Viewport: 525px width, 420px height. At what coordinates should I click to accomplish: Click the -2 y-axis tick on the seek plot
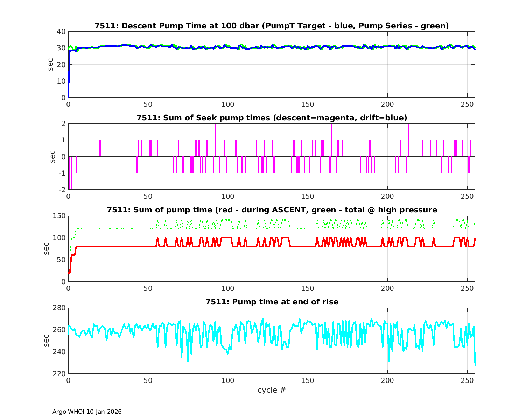[62, 190]
